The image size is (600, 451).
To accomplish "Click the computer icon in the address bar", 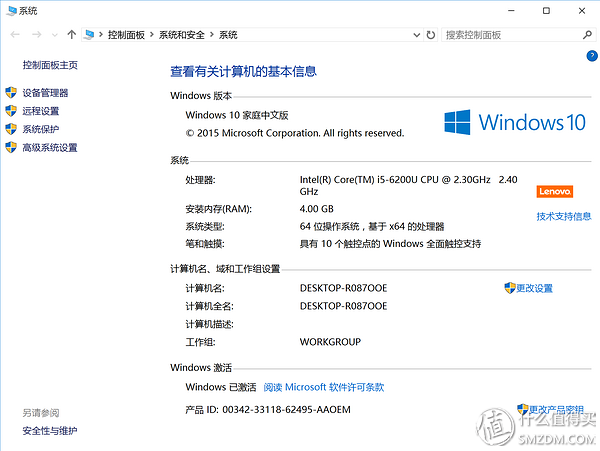I will (89, 35).
